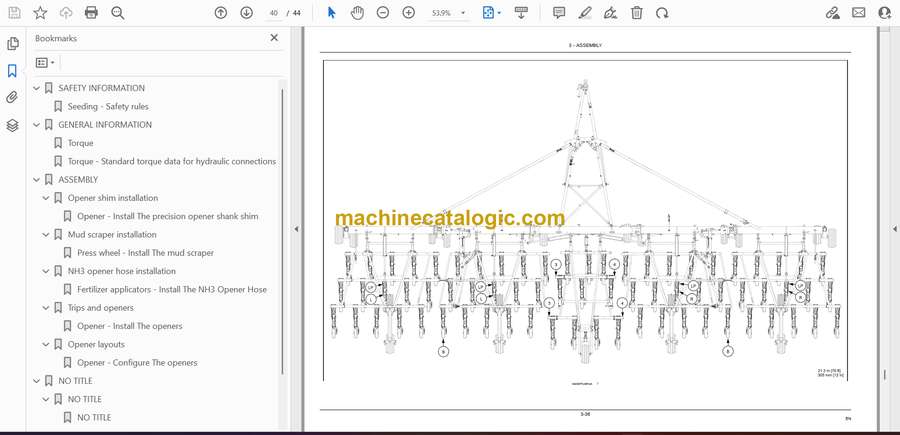
Task: Open Install The precision opener shank shim
Action: tap(168, 216)
